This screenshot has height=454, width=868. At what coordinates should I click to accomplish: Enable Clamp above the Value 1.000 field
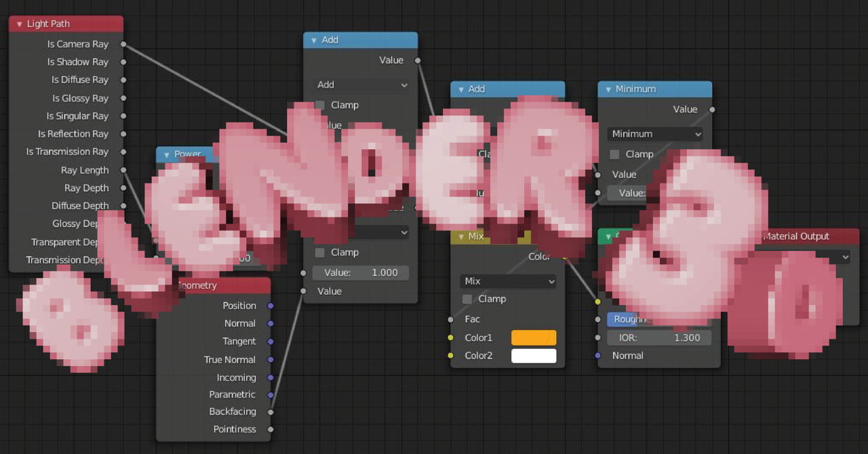click(x=320, y=252)
